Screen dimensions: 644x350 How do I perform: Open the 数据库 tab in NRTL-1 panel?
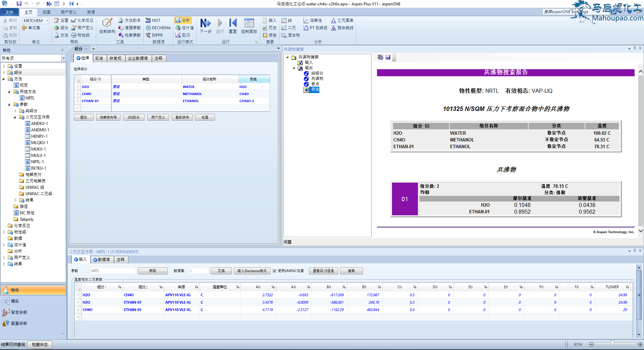[102, 260]
